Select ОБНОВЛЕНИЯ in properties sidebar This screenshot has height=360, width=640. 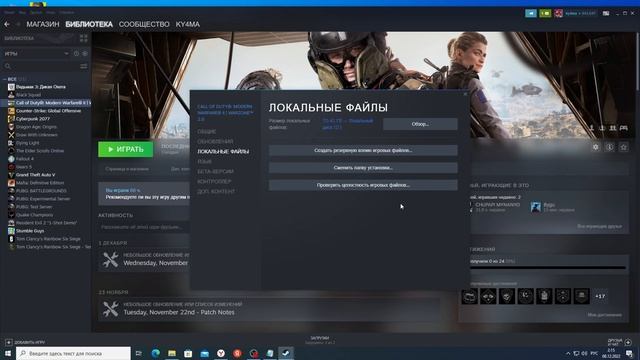(215, 141)
